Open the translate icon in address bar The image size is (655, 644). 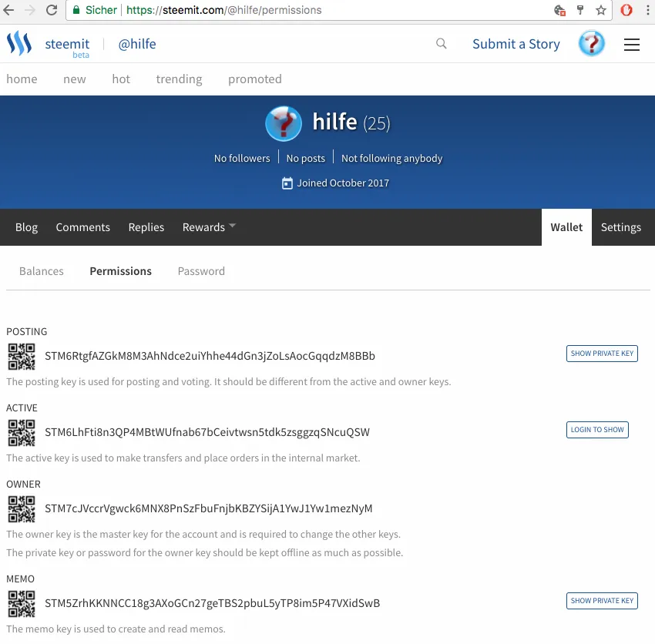click(x=559, y=10)
